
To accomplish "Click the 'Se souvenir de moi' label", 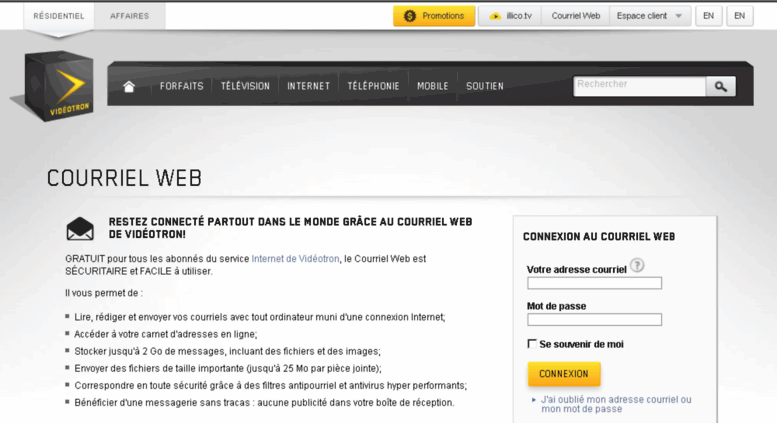I will [x=581, y=344].
